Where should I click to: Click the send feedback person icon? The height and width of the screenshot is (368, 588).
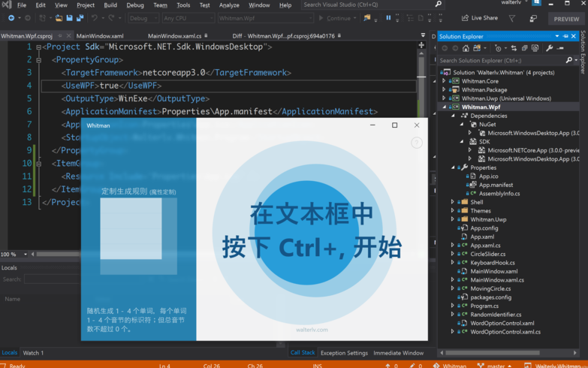(x=533, y=18)
